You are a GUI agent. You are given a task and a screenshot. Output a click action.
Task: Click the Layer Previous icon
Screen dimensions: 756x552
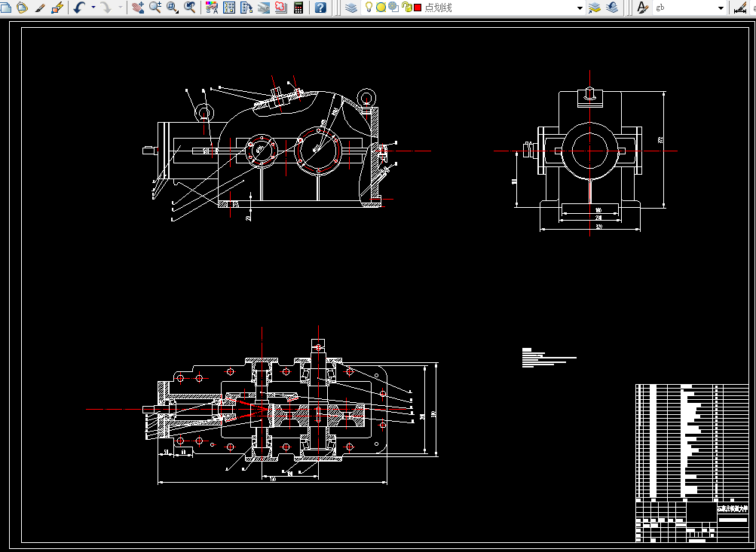(612, 8)
